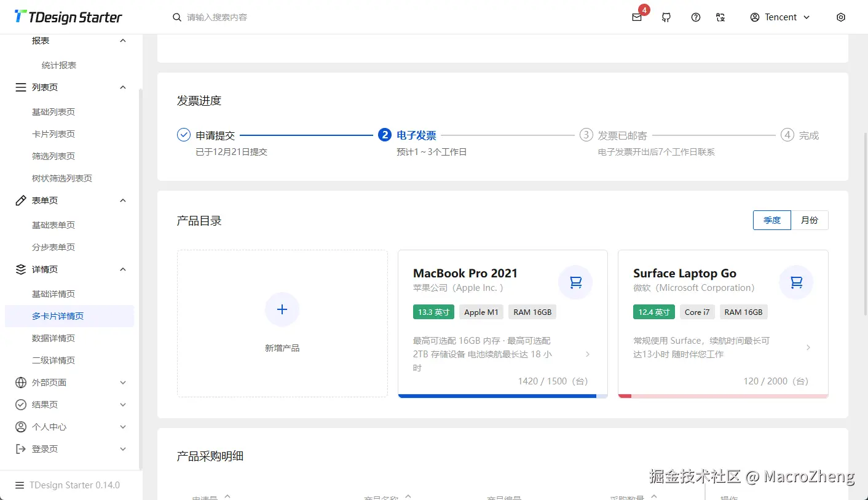The height and width of the screenshot is (500, 868).
Task: Click the 新增产品 label
Action: [282, 348]
